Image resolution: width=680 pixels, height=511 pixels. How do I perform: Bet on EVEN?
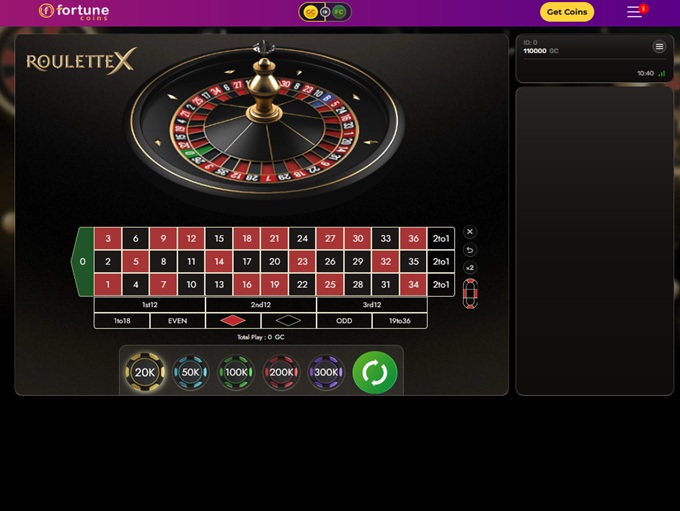(177, 321)
